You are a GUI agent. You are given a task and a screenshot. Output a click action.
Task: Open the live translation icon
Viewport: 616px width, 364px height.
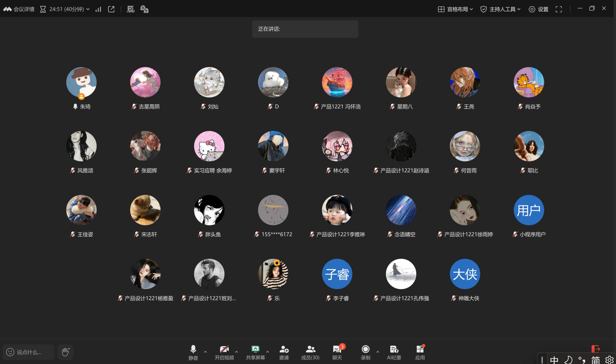tap(144, 9)
